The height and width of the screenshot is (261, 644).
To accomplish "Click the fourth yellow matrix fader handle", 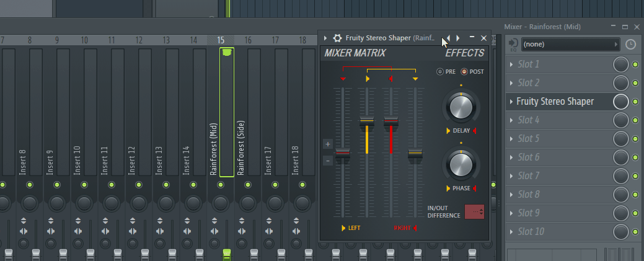I will click(x=415, y=154).
